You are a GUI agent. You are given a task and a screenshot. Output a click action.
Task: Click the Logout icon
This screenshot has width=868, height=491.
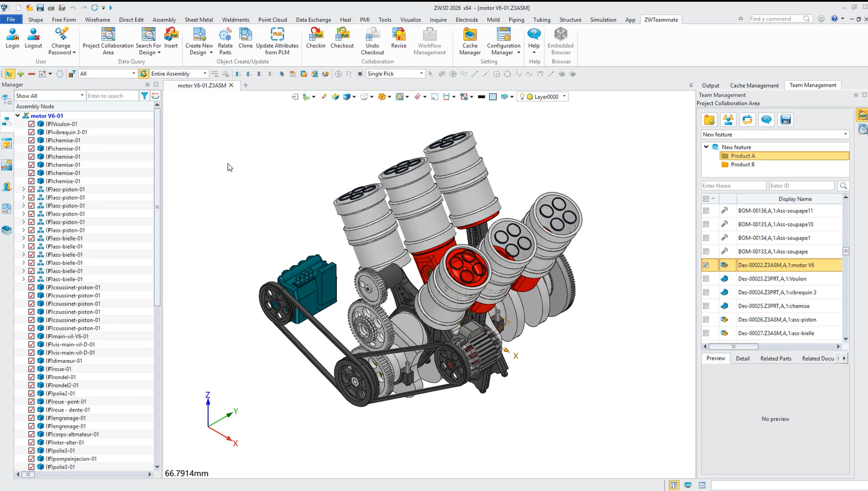point(33,38)
